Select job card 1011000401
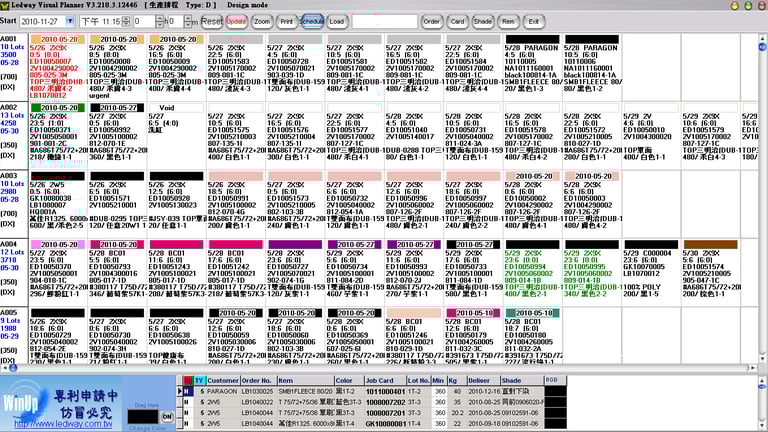The image size is (768, 432). click(x=385, y=392)
